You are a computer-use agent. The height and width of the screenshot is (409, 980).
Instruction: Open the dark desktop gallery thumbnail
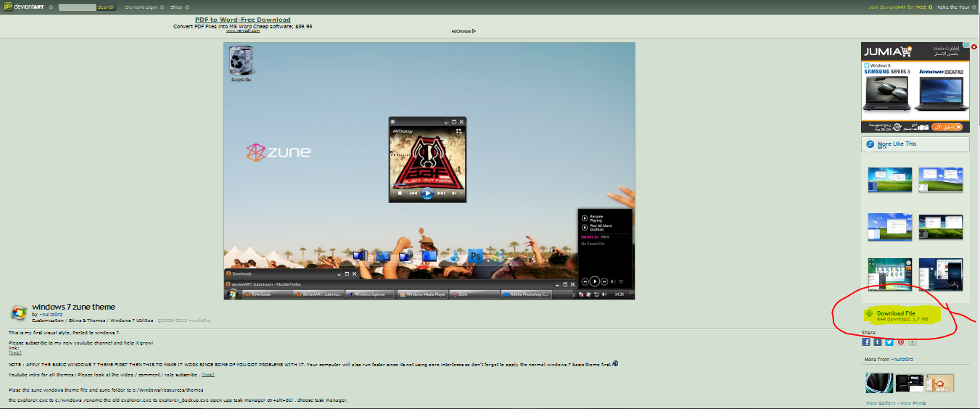pos(909,383)
